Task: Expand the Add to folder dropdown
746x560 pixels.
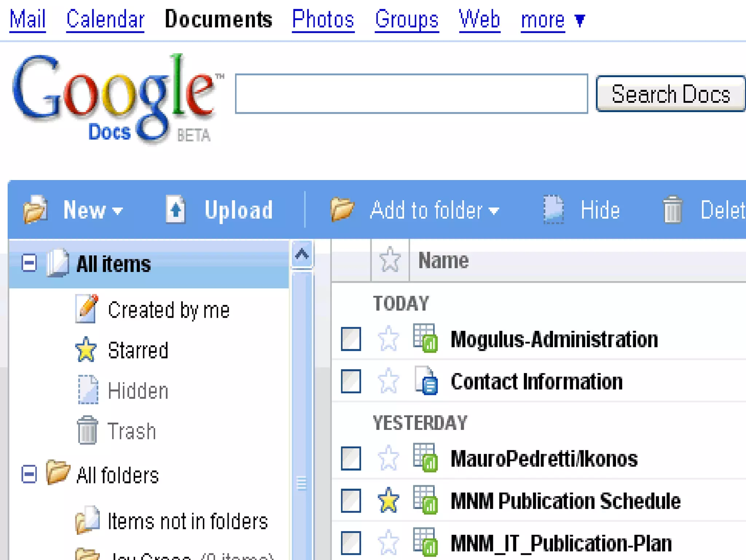Action: tap(433, 210)
